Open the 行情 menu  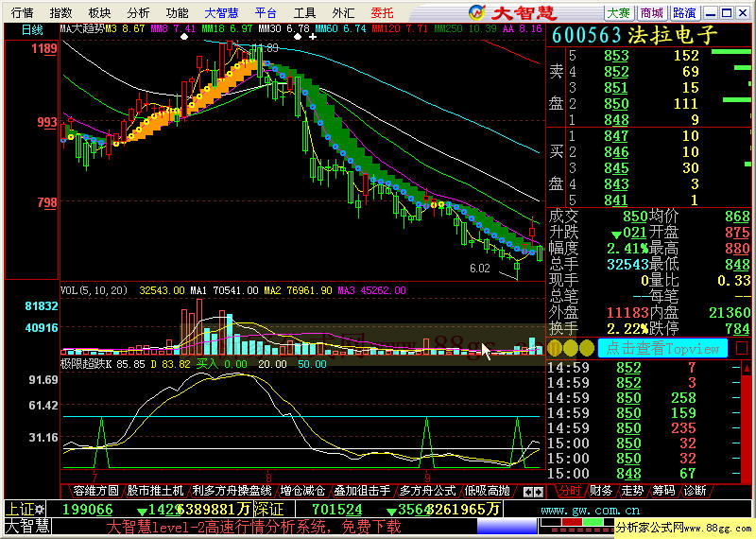pyautogui.click(x=22, y=12)
